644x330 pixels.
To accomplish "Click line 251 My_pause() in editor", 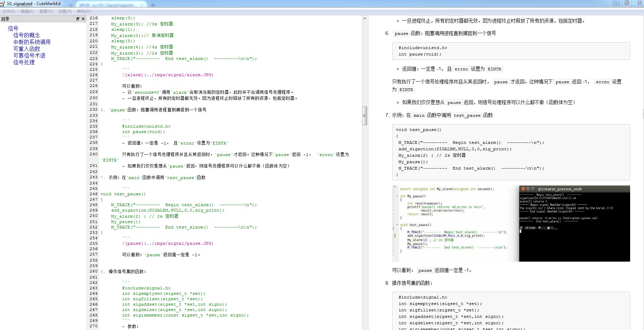I will pyautogui.click(x=126, y=222).
